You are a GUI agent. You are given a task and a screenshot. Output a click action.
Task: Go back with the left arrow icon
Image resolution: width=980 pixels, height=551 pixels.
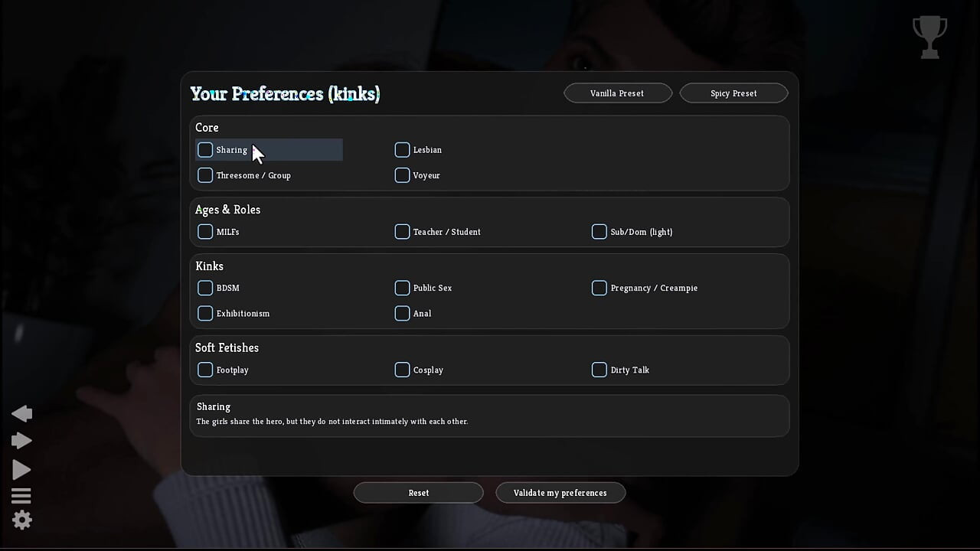pos(21,413)
